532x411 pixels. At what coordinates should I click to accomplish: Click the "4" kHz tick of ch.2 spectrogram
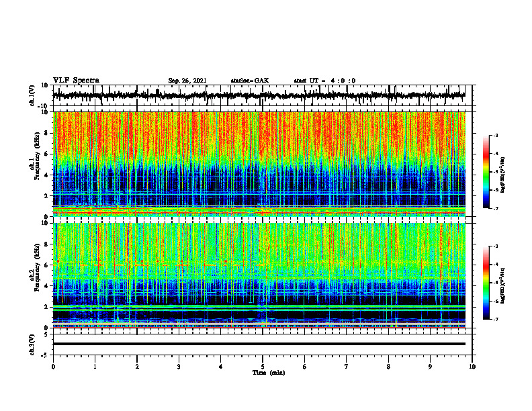point(46,286)
